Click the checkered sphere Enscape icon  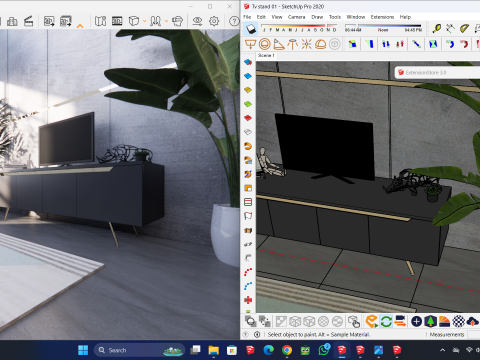(x=459, y=322)
